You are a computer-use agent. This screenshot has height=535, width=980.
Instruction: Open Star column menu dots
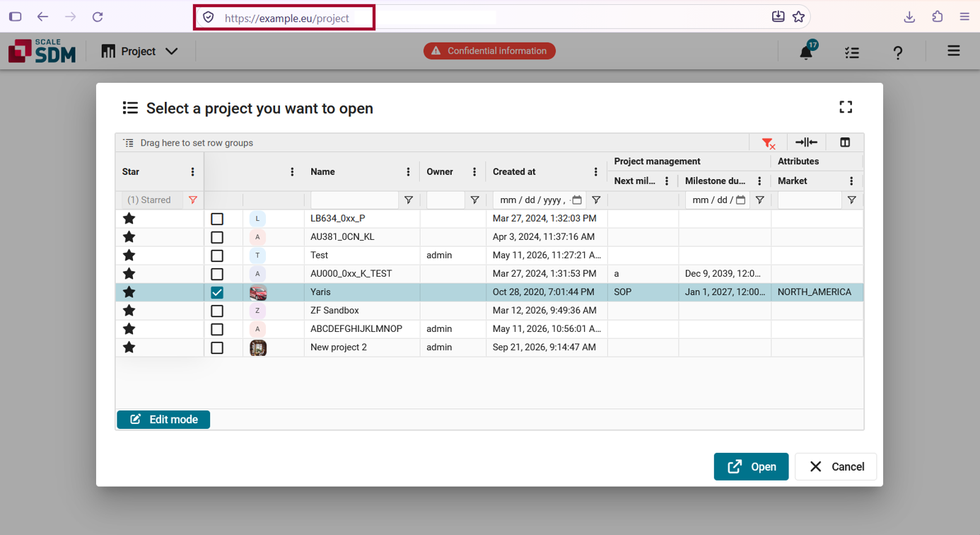pos(192,172)
